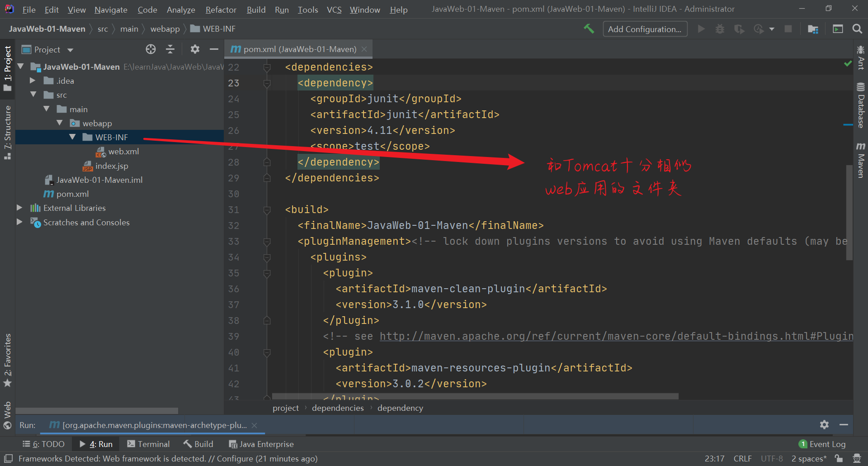
Task: Collapse the src folder
Action: pyautogui.click(x=33, y=95)
